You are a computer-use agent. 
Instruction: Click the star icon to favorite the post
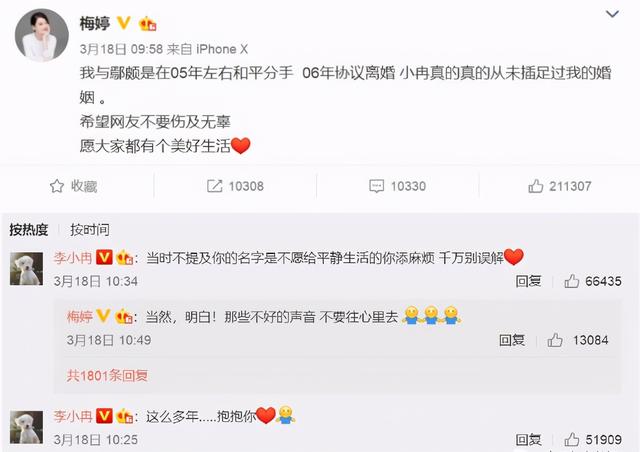coord(57,186)
